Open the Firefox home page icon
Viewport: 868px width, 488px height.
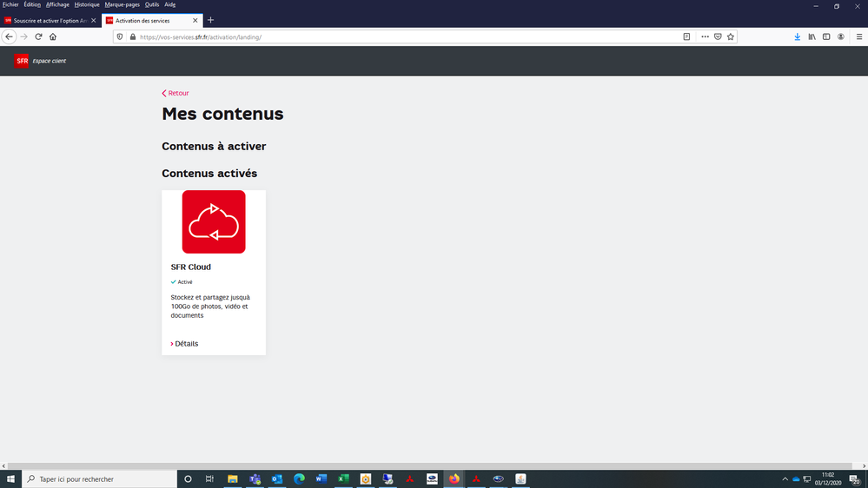(x=53, y=36)
